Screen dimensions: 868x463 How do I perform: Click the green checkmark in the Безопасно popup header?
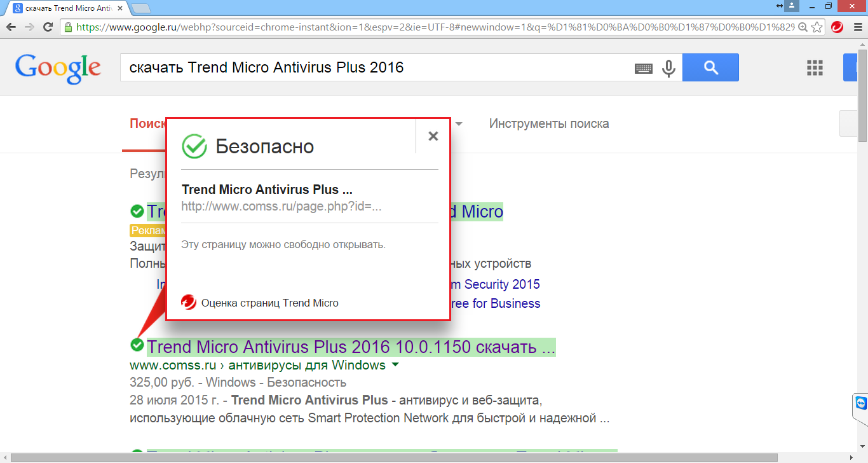coord(194,146)
